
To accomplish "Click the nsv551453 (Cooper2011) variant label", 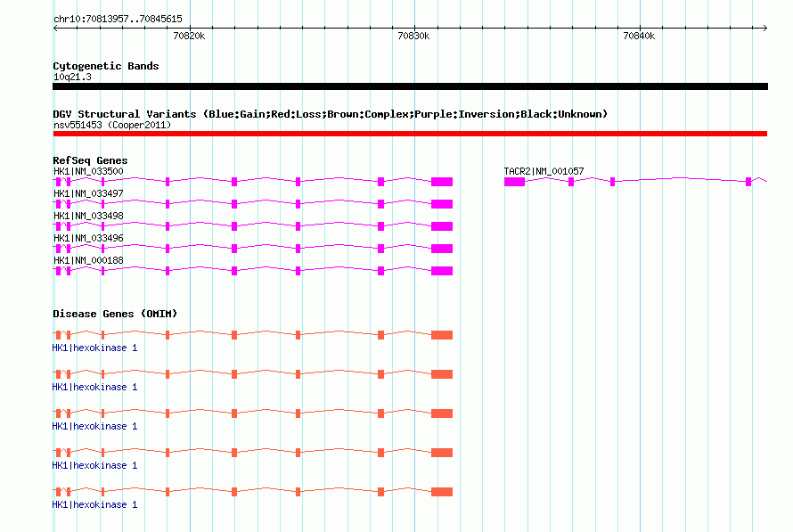I will (x=112, y=125).
